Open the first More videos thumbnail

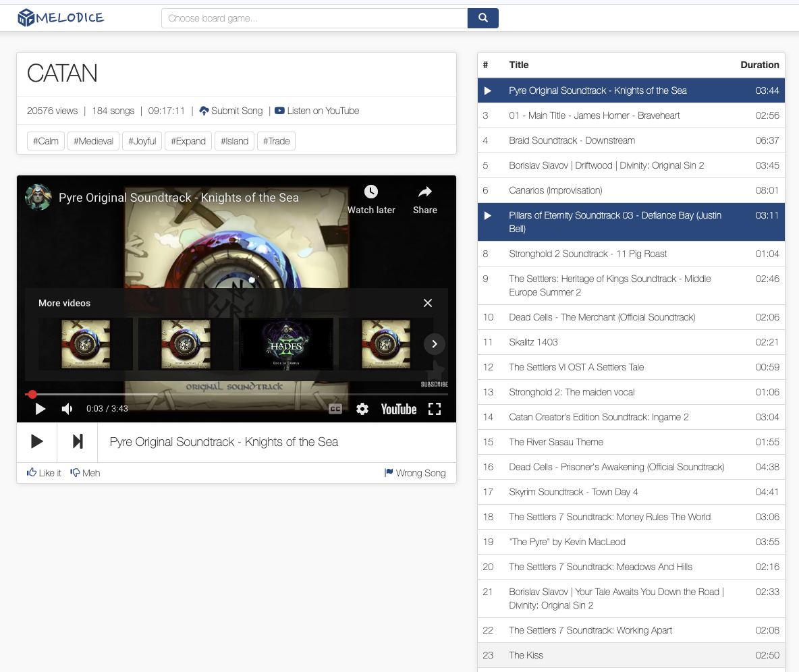86,344
